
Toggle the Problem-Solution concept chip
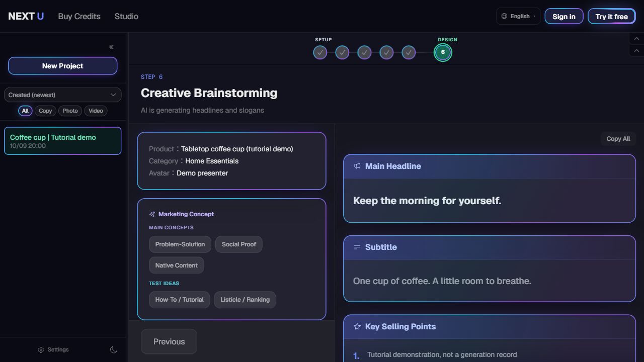point(180,244)
